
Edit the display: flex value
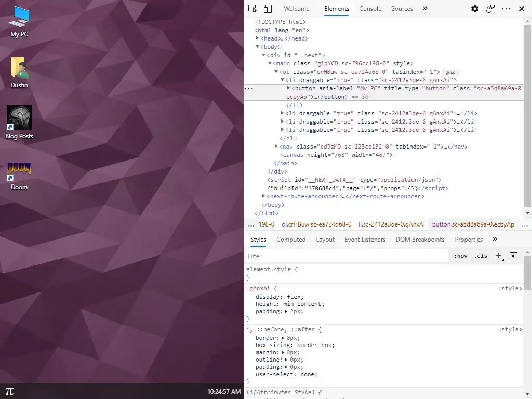pyautogui.click(x=294, y=297)
